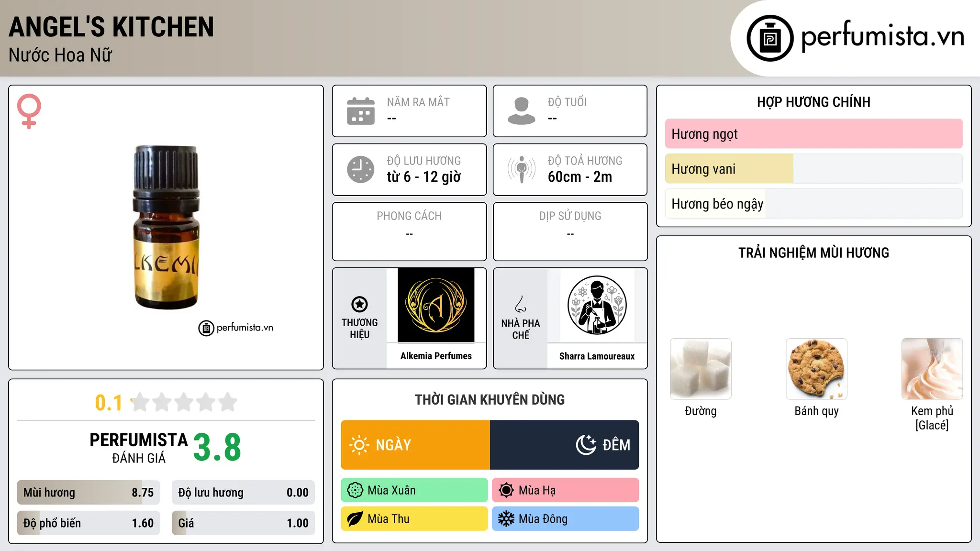The width and height of the screenshot is (980, 551).
Task: Click the HỢP HƯƠNG CHÍNH heading
Action: tap(813, 102)
